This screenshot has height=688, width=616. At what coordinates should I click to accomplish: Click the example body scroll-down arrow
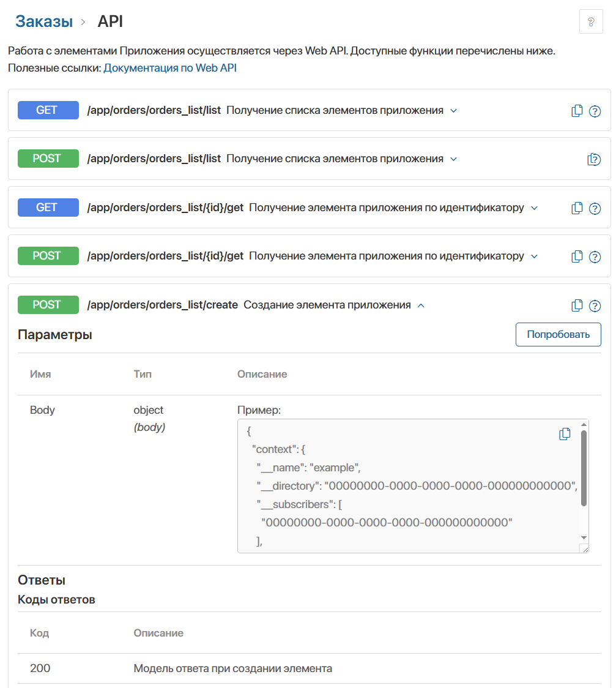click(x=584, y=537)
